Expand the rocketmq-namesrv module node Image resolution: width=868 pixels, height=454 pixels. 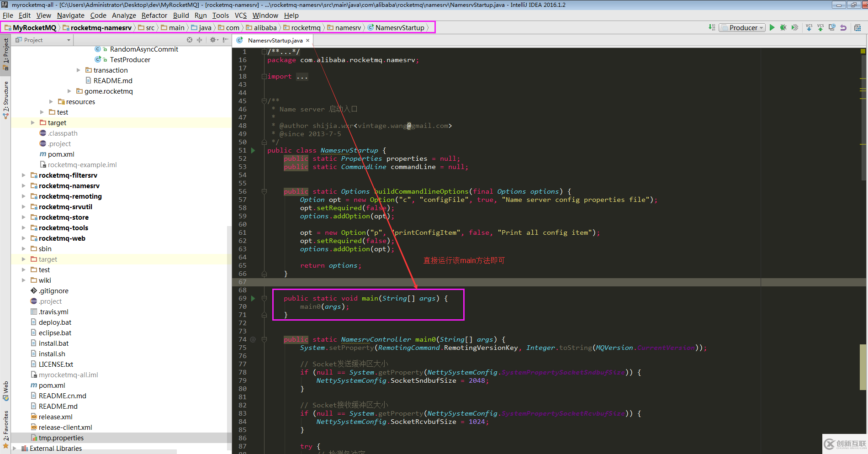click(24, 186)
